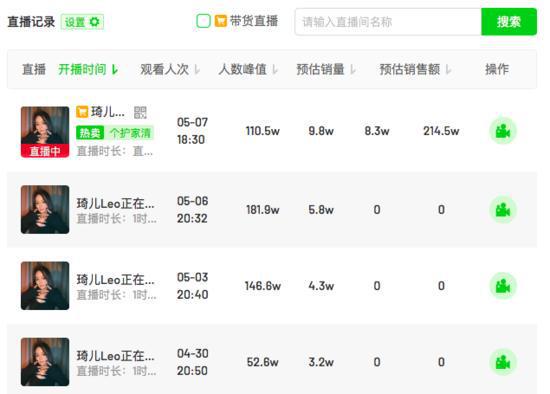Select 214.5w estimated sales amount
550x394 pixels.
click(441, 131)
